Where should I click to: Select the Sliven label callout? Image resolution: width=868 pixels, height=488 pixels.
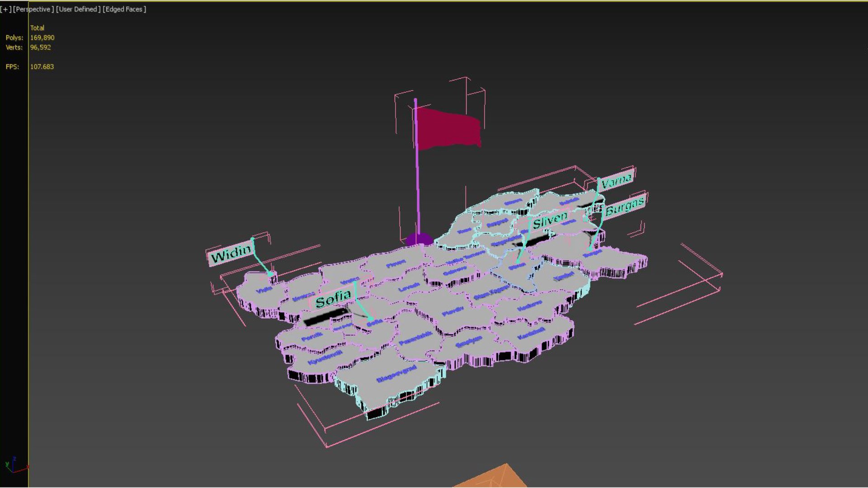549,221
